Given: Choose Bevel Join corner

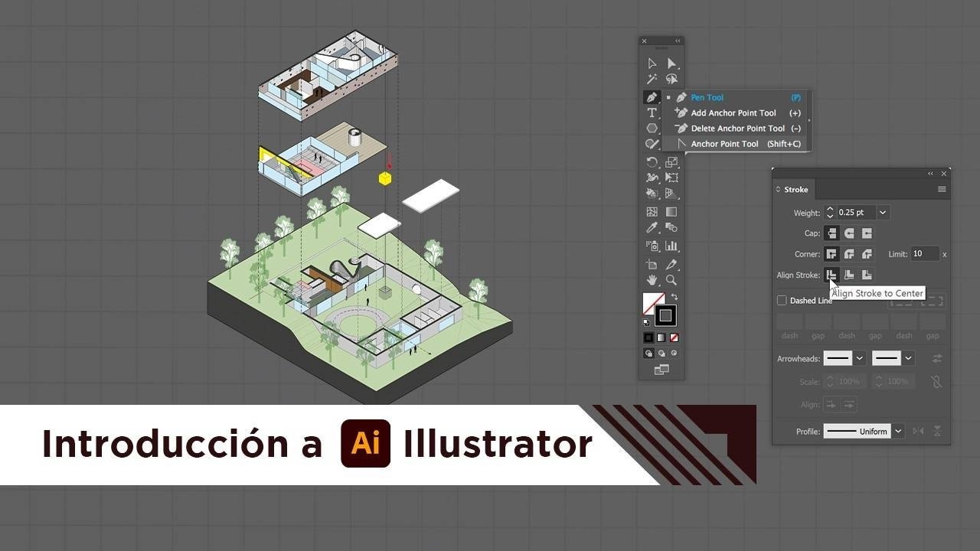Looking at the screenshot, I should (867, 254).
